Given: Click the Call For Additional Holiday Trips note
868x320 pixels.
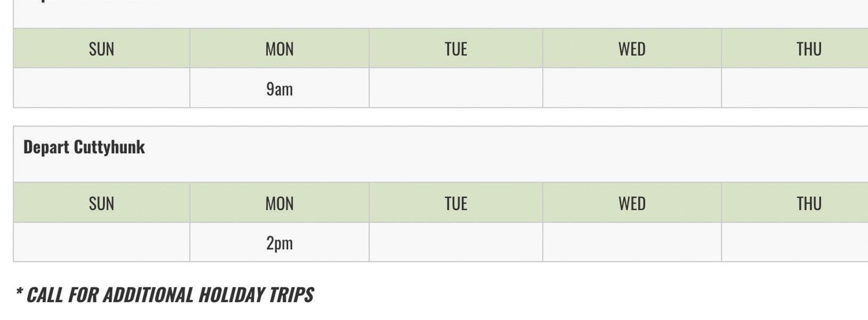Looking at the screenshot, I should [165, 294].
